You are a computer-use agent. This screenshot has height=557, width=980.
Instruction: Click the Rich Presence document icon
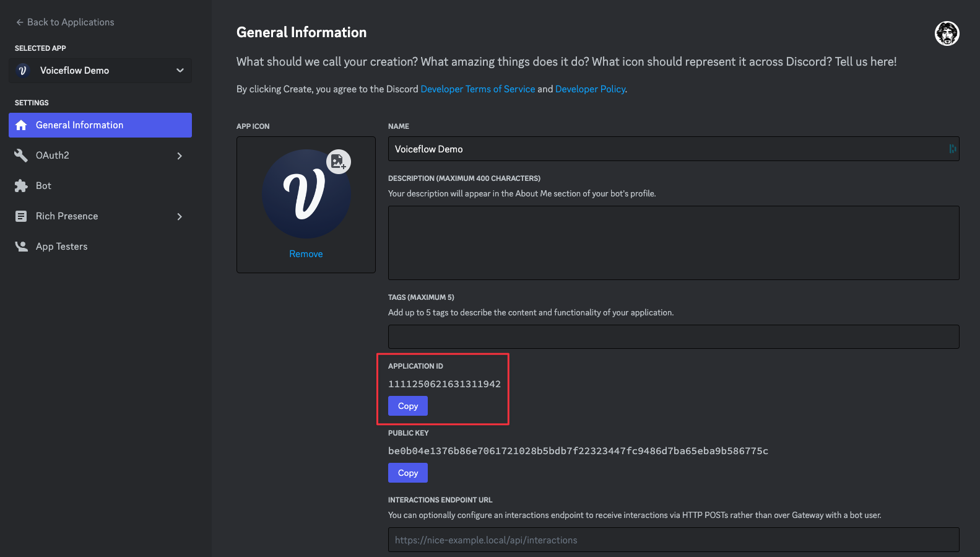coord(21,216)
